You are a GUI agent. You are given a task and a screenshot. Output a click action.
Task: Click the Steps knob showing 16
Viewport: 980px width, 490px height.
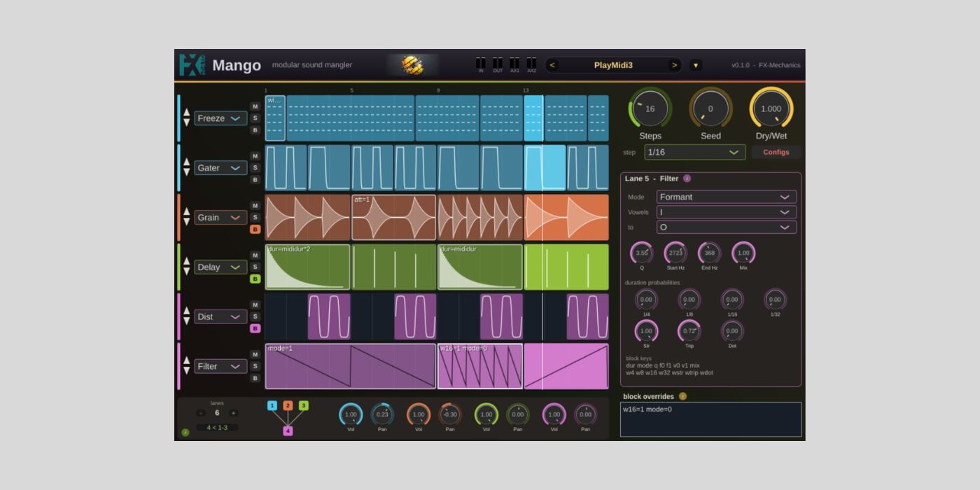point(650,108)
